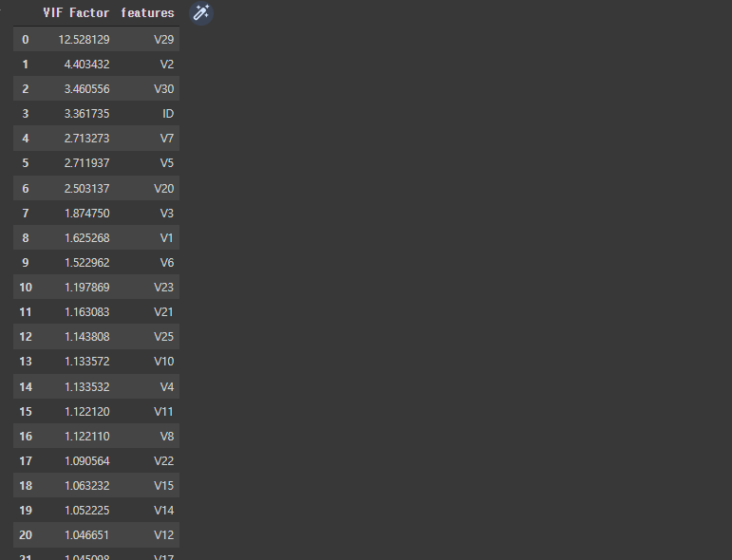Click feature cell V20
Image resolution: width=732 pixels, height=560 pixels.
(x=164, y=189)
